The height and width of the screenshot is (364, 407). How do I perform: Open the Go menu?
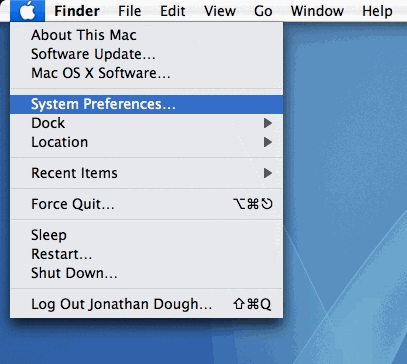[x=263, y=11]
